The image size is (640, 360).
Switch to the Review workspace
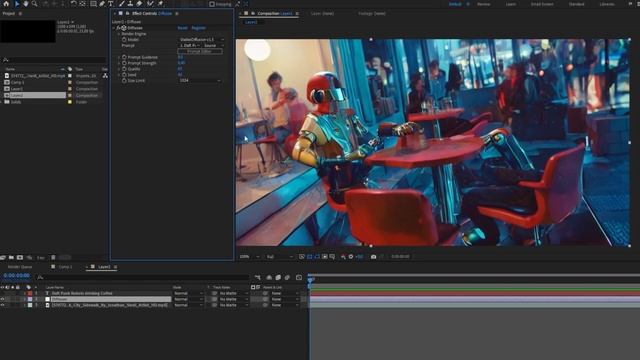(484, 4)
